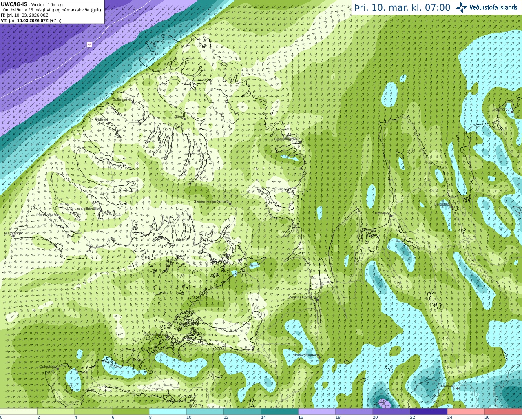
Task: Select the Flateyri station marker
Action: pyautogui.click(x=108, y=122)
